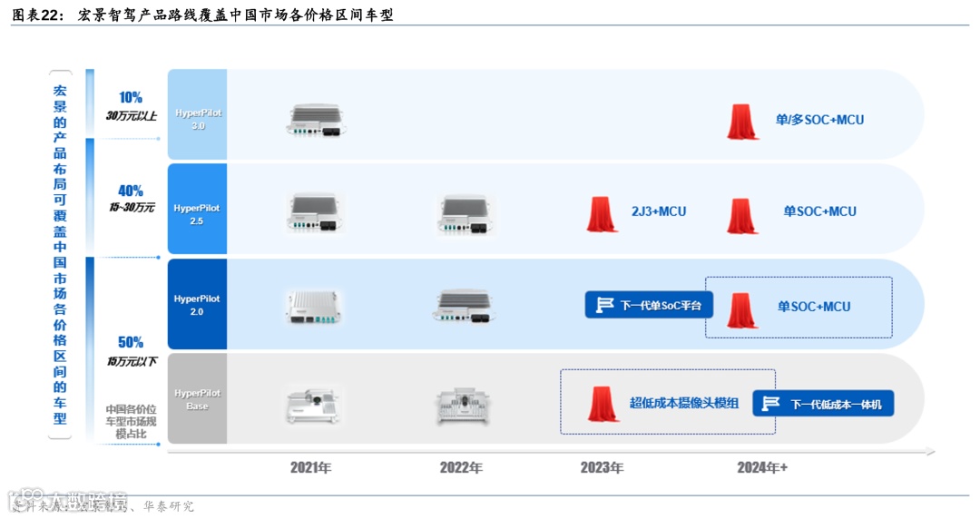The height and width of the screenshot is (519, 980).
Task: Click the HyperPilot 3.0 2021 device image
Action: pyautogui.click(x=317, y=121)
